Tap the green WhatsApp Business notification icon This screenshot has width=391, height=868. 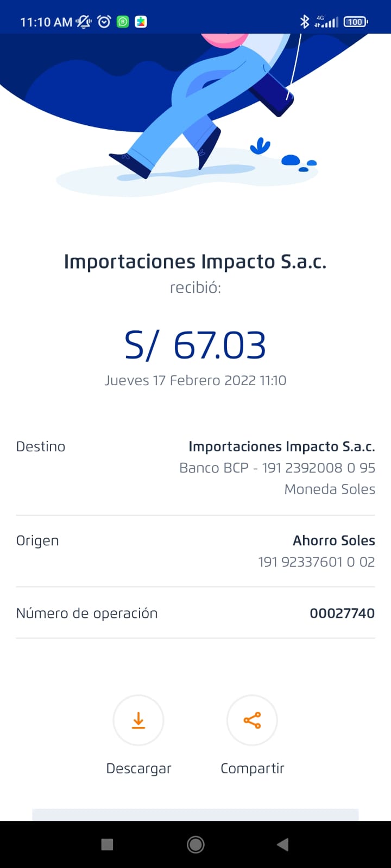coord(123,22)
